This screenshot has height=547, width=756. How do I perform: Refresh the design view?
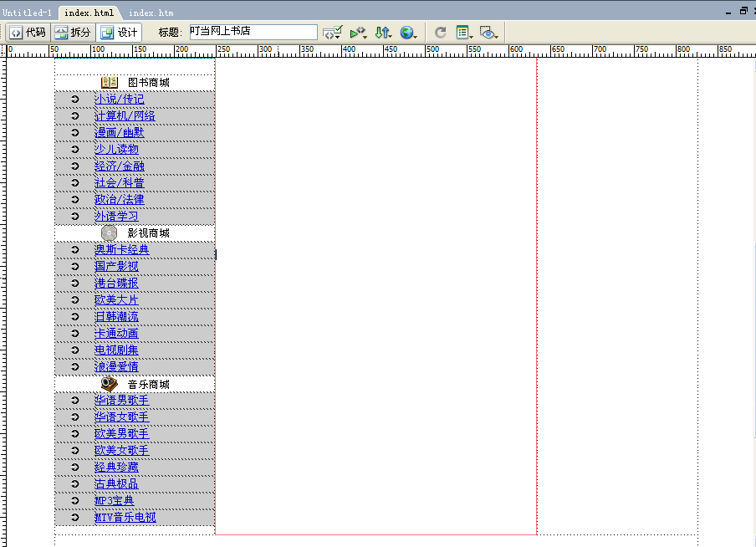(x=441, y=33)
